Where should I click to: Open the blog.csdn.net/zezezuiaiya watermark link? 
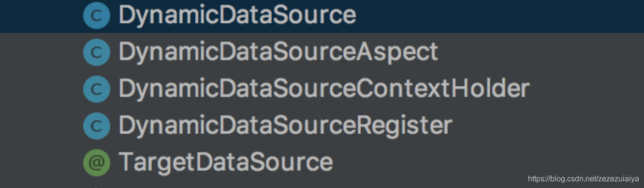click(583, 179)
